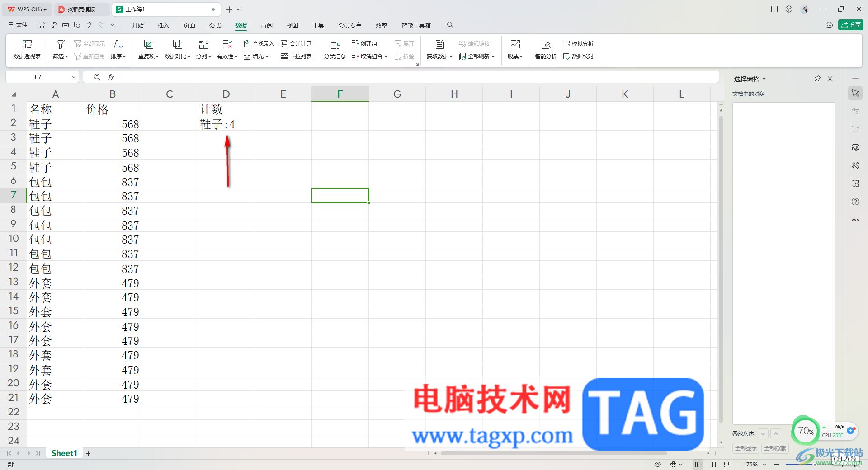Switch to the 视图 view tab

click(x=292, y=25)
